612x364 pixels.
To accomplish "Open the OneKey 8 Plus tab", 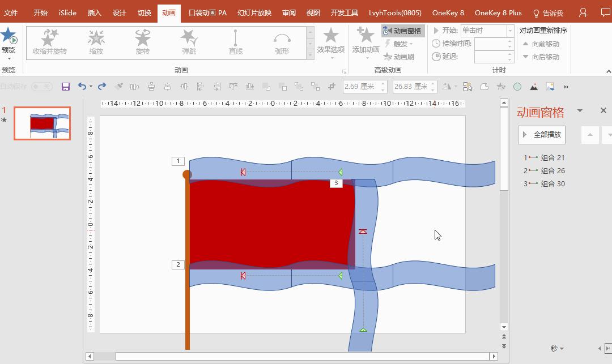I will pos(498,12).
